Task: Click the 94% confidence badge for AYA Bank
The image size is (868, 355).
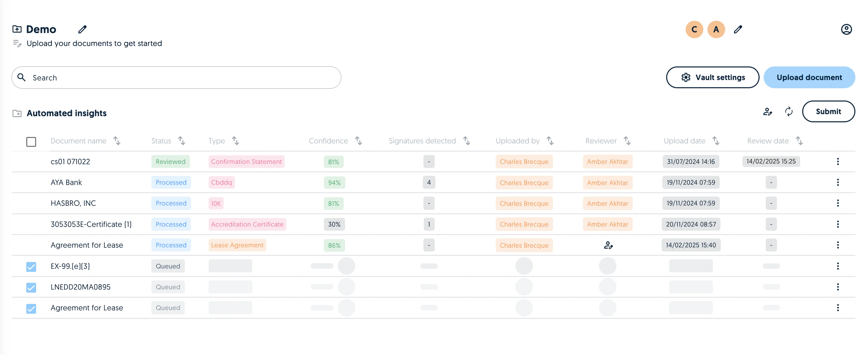Action: click(334, 183)
